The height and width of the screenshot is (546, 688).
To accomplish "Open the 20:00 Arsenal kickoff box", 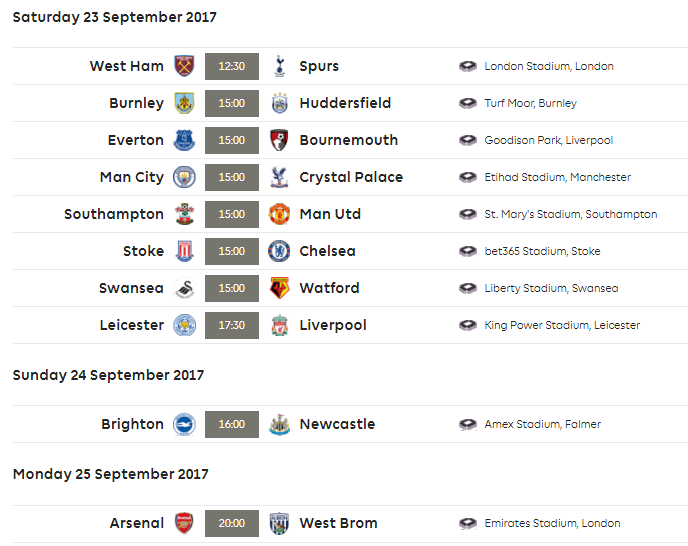I will [x=232, y=523].
